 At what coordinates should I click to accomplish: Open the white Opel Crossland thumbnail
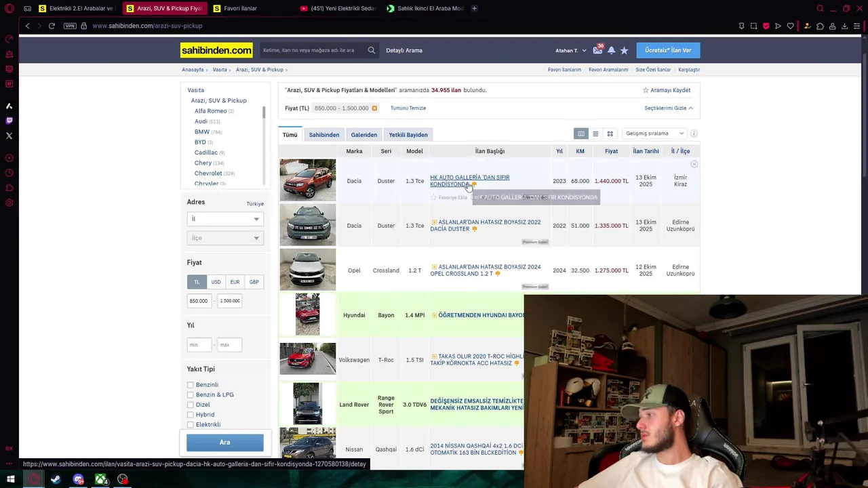pos(308,270)
